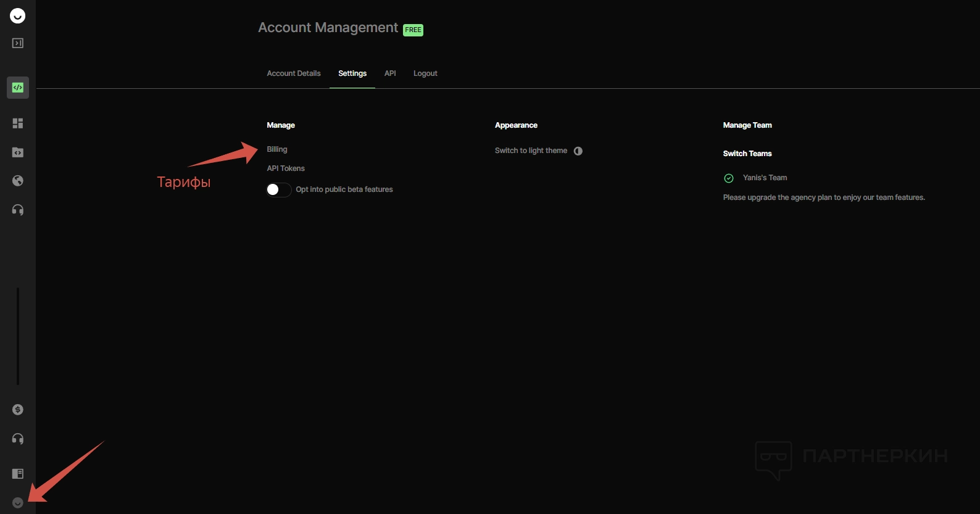The image size is (980, 514).
Task: Open the dashboard grid icon in sidebar
Action: click(18, 123)
